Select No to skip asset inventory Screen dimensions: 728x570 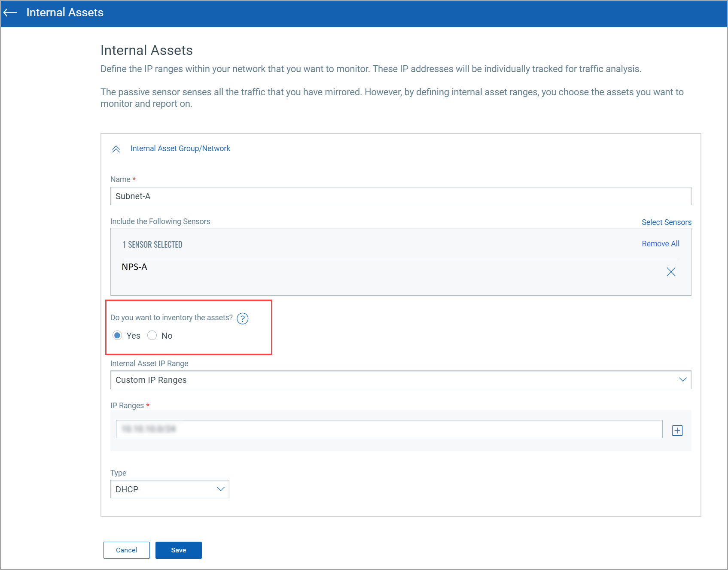click(x=152, y=335)
